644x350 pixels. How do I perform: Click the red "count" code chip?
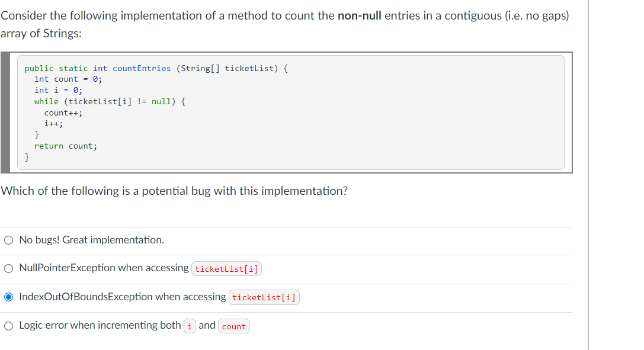pos(233,326)
